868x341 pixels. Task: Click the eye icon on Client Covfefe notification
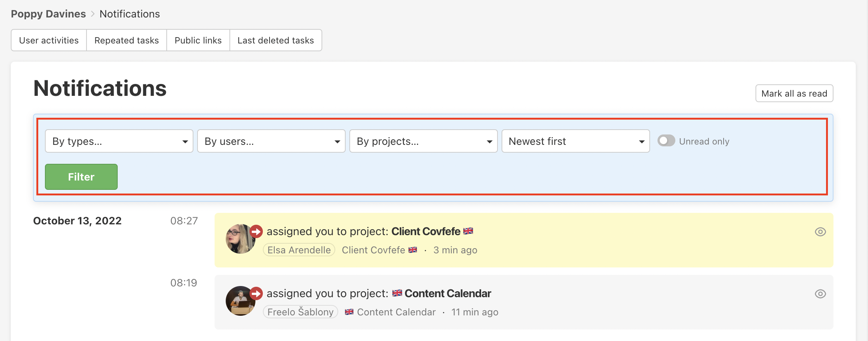820,232
